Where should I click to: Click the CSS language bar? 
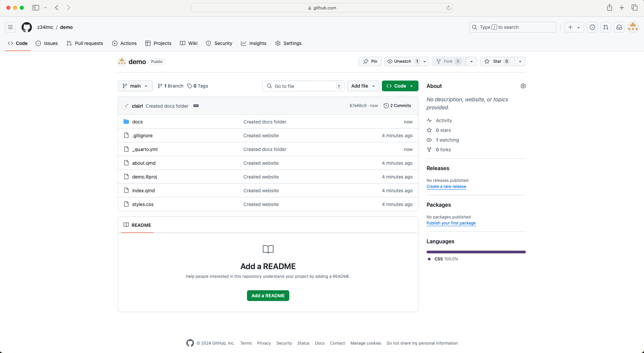click(476, 252)
